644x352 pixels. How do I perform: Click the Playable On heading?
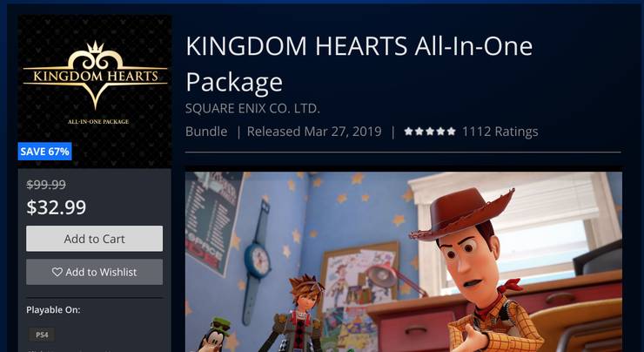click(x=53, y=309)
